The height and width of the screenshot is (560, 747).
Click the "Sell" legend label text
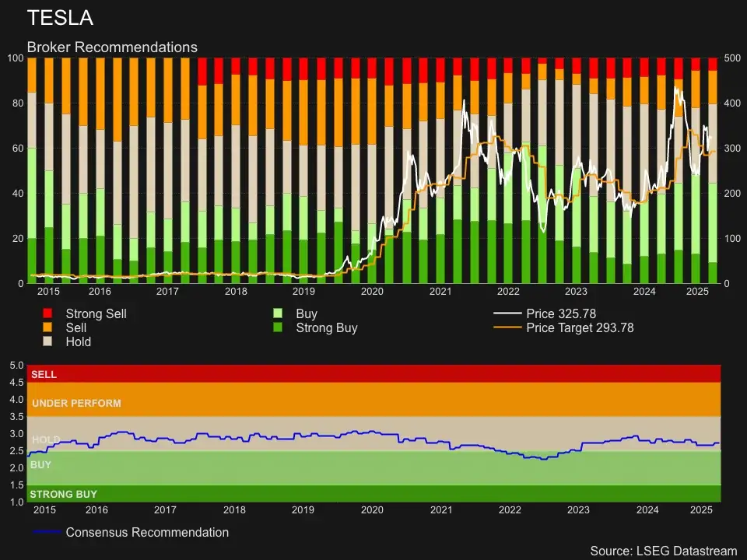pyautogui.click(x=75, y=327)
